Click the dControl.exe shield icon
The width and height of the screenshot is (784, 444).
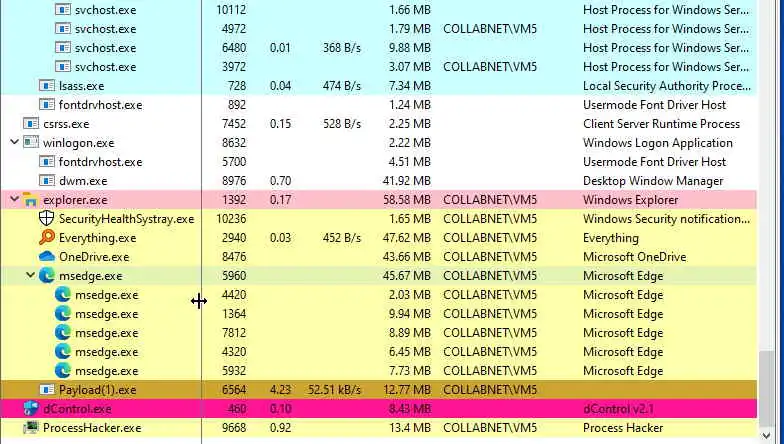[30, 408]
